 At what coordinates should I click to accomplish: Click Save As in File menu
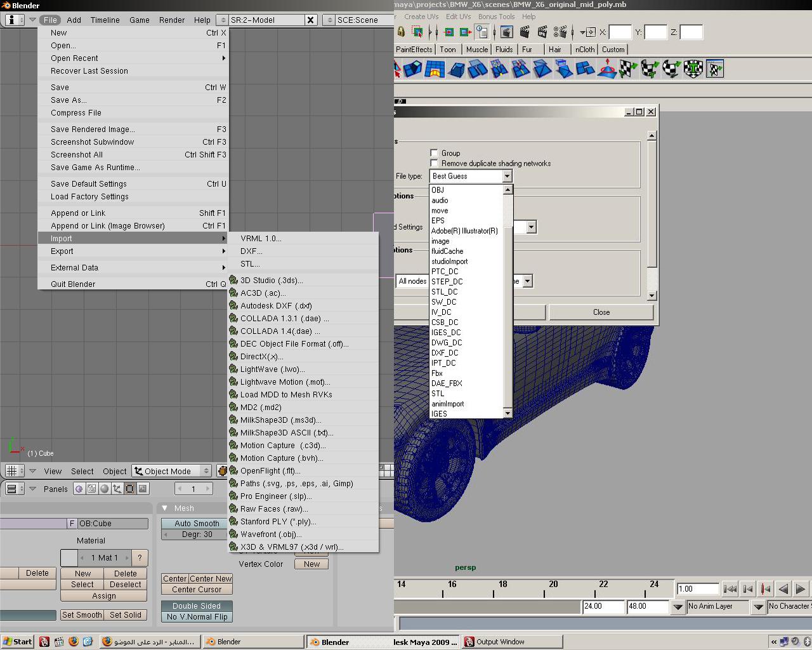pyautogui.click(x=133, y=100)
